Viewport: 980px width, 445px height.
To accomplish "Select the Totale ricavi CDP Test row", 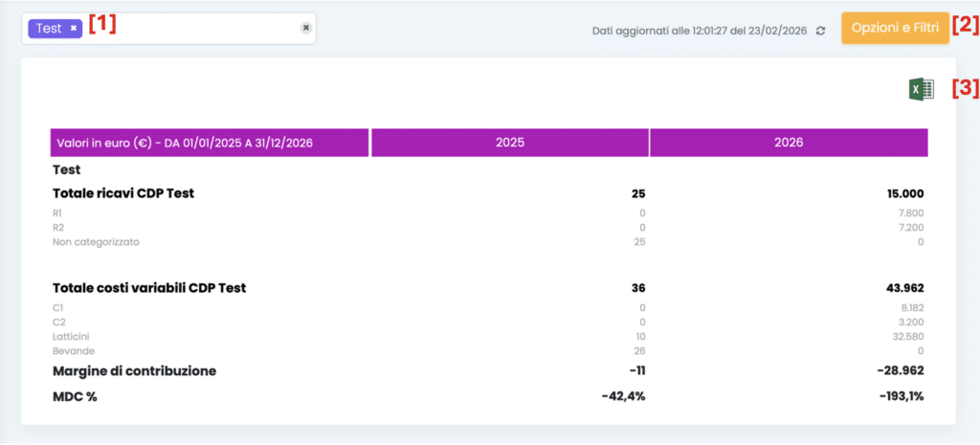I will pyautogui.click(x=123, y=193).
